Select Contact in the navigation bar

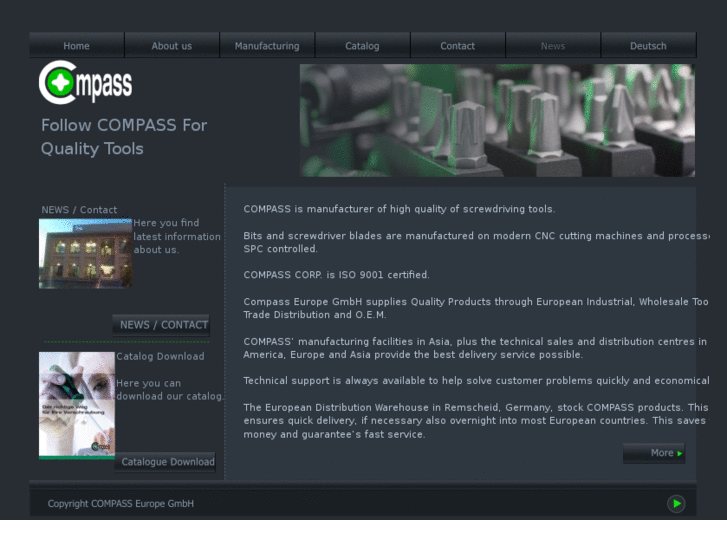458,45
